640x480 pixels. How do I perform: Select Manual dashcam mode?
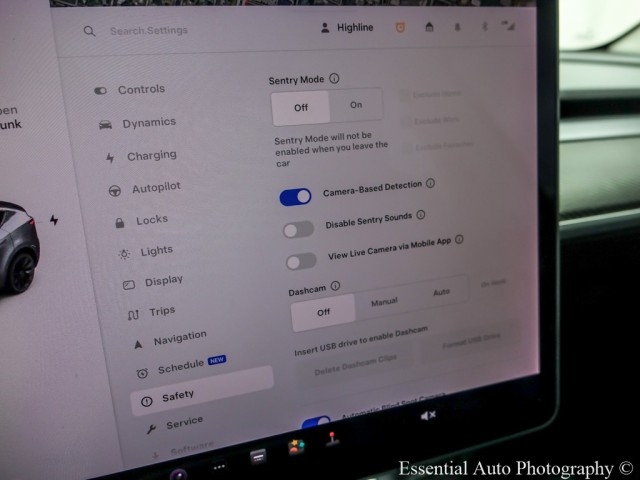pos(384,302)
